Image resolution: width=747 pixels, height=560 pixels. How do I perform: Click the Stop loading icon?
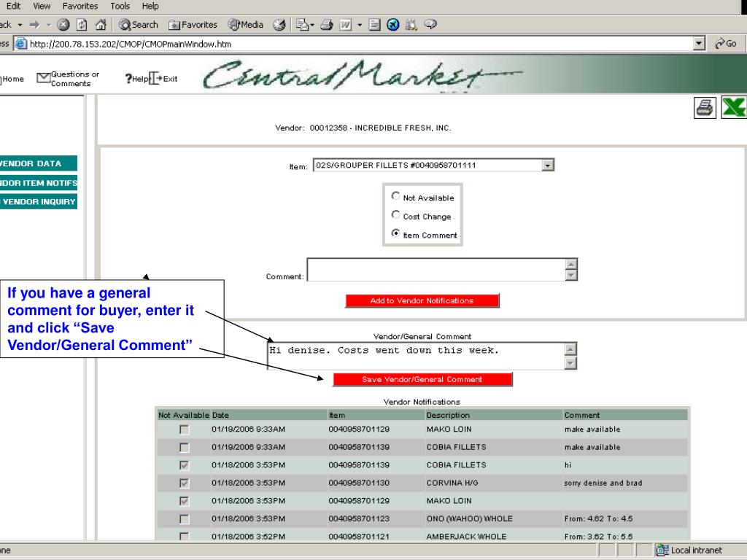pyautogui.click(x=63, y=25)
